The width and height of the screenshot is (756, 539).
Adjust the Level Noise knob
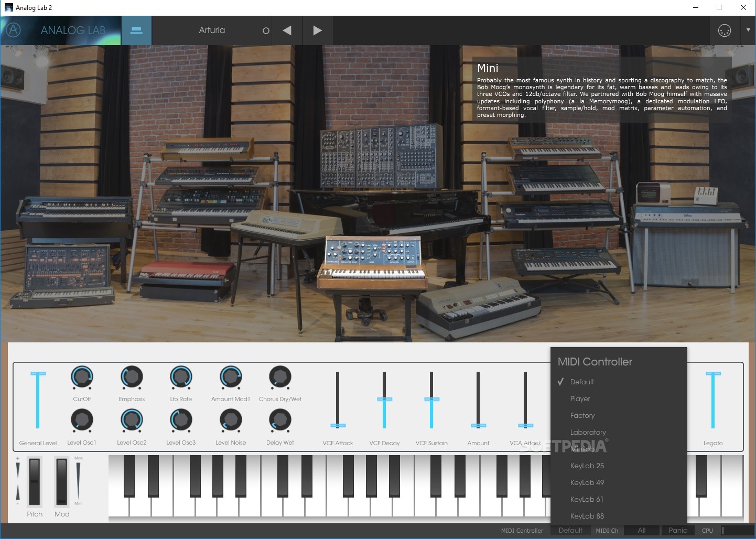[x=231, y=420]
